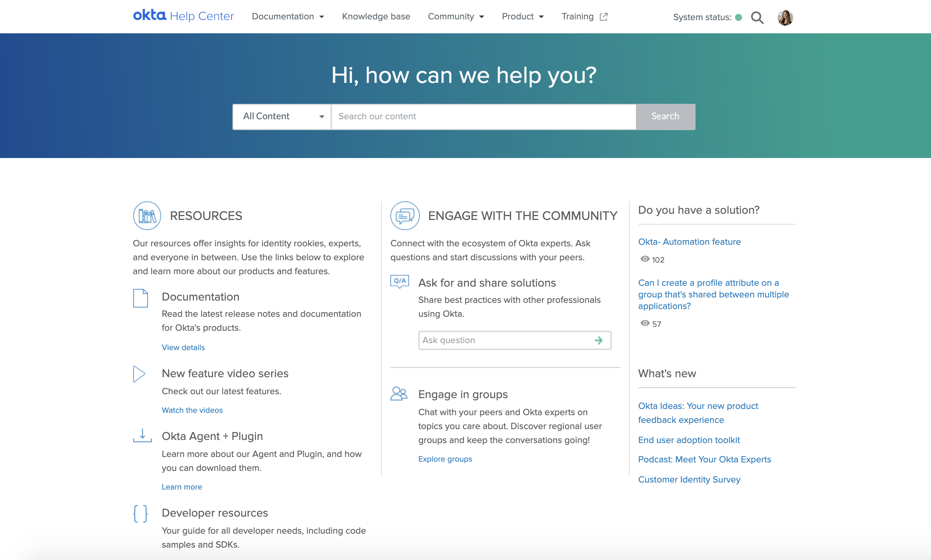Click the Search button
Image resolution: width=931 pixels, height=560 pixels.
(x=665, y=117)
